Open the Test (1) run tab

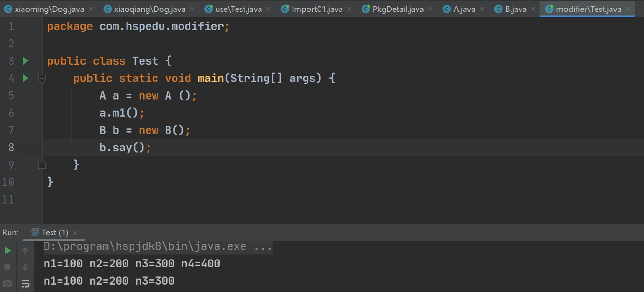click(x=55, y=232)
